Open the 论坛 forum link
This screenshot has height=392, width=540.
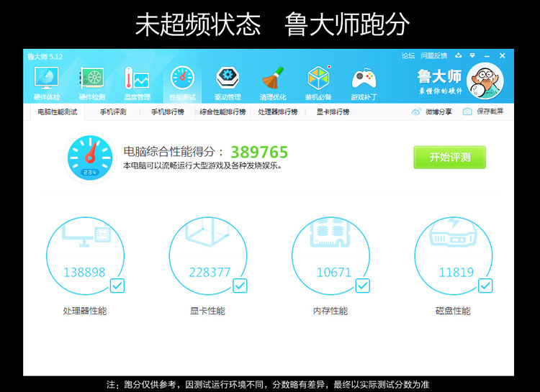pos(408,56)
